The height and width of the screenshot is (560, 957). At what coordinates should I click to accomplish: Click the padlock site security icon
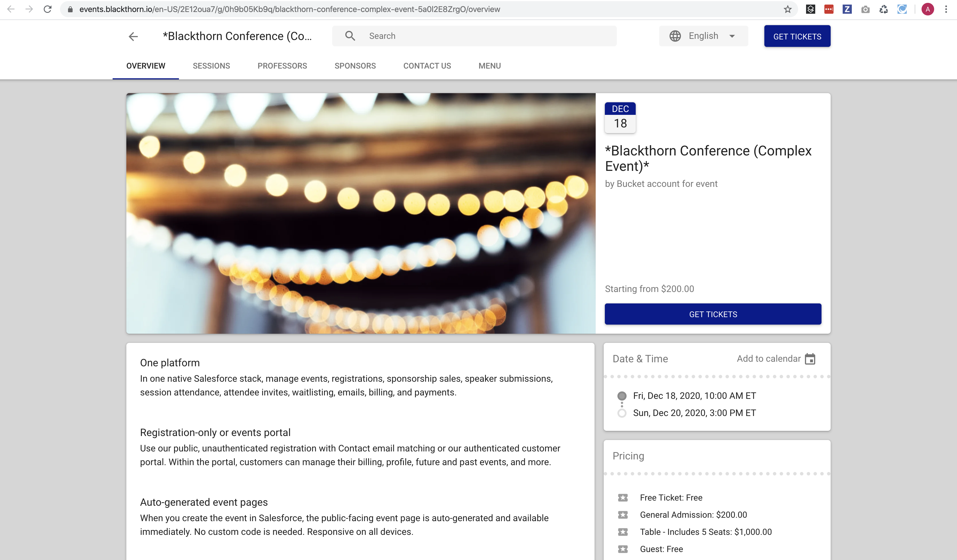pos(70,9)
